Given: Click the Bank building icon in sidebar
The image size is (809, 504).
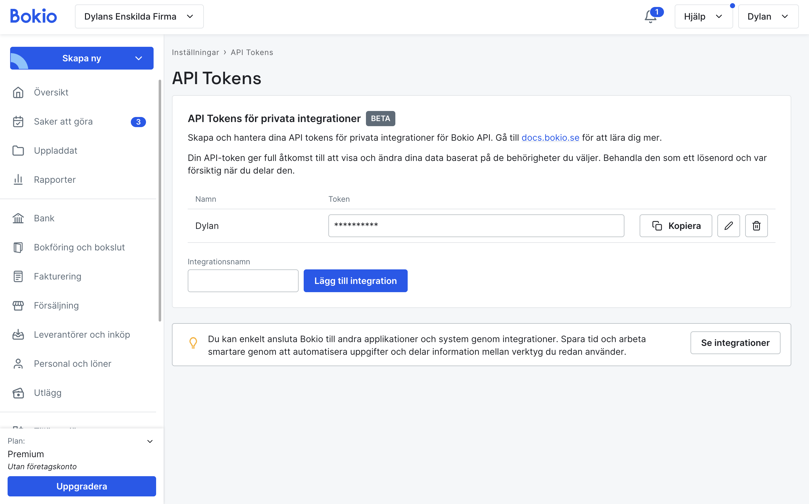Looking at the screenshot, I should (18, 218).
